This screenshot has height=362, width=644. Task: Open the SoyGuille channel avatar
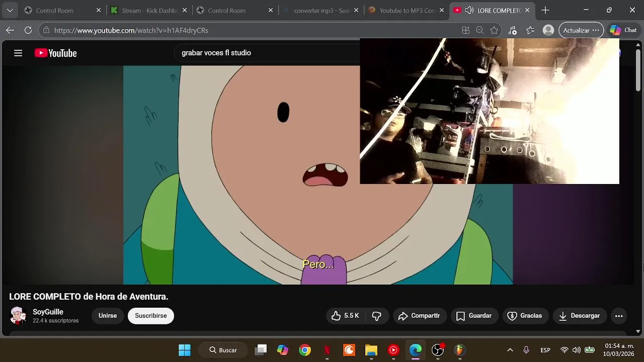point(18,316)
